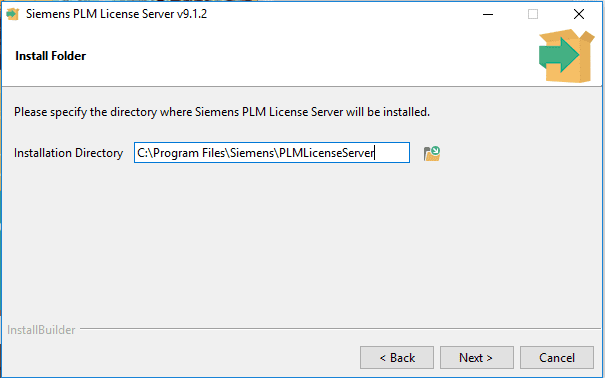Image resolution: width=605 pixels, height=378 pixels.
Task: Click the InstallBuilder label at the bottom
Action: click(41, 330)
